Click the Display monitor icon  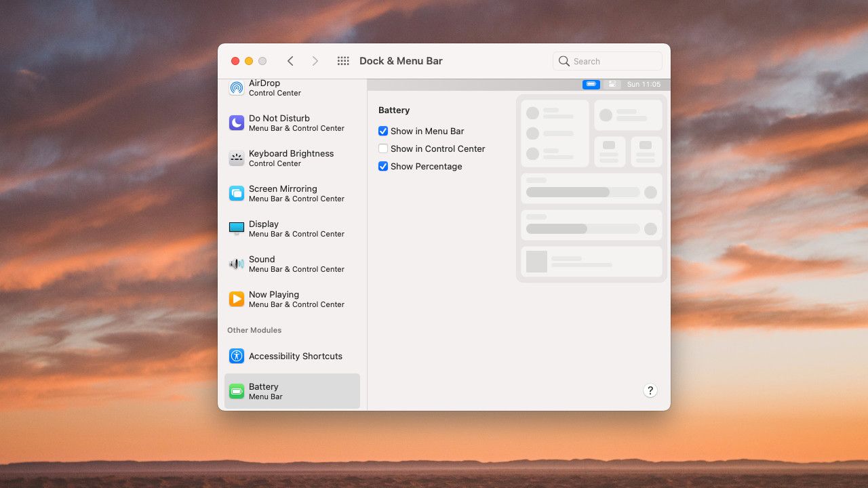[236, 228]
